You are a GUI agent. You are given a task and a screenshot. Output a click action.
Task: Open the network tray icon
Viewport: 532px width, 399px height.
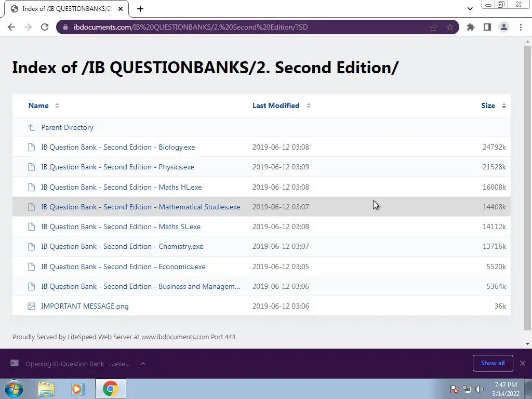coord(467,389)
